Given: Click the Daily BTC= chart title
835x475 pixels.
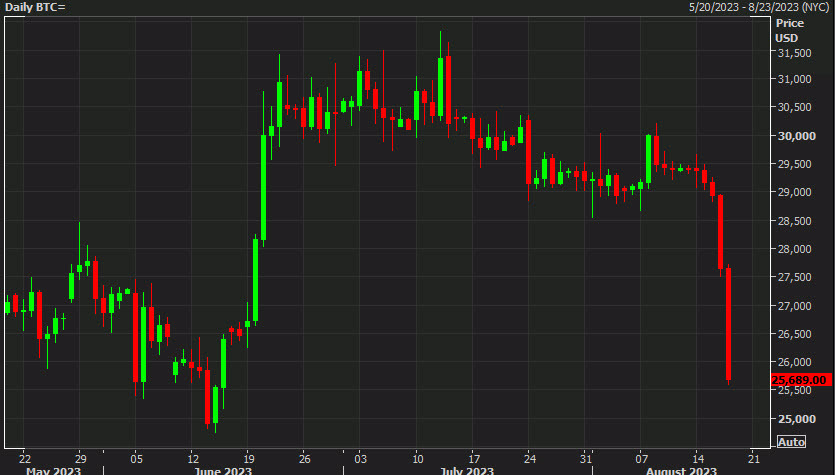Looking at the screenshot, I should [x=35, y=7].
